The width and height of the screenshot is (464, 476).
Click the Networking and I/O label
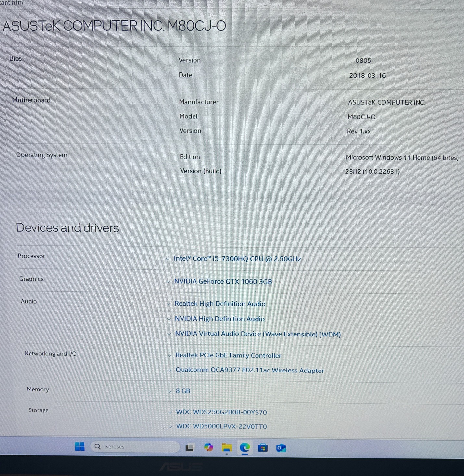click(x=50, y=354)
